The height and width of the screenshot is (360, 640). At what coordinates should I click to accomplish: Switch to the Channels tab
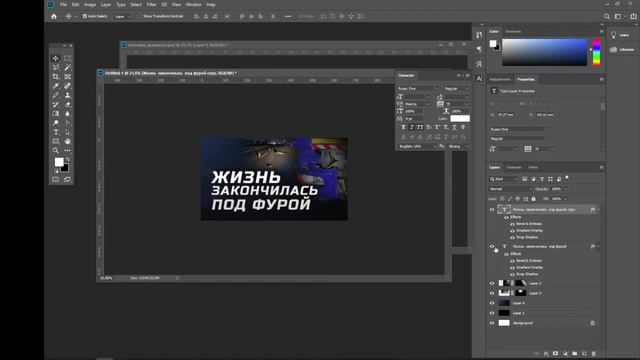pyautogui.click(x=514, y=167)
